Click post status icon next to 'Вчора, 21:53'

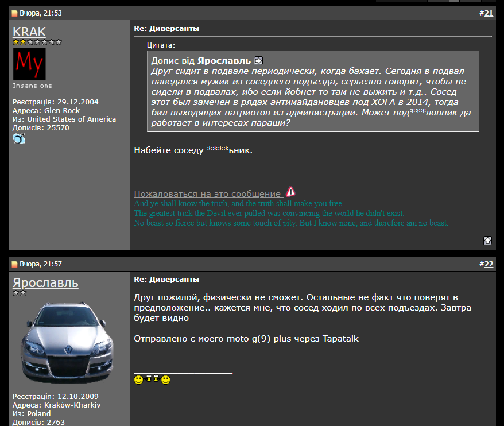14,13
